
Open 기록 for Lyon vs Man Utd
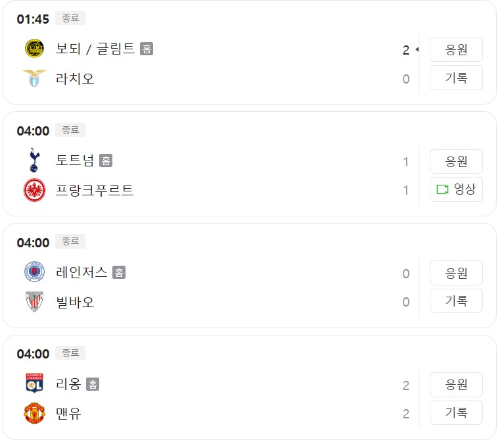tap(456, 412)
